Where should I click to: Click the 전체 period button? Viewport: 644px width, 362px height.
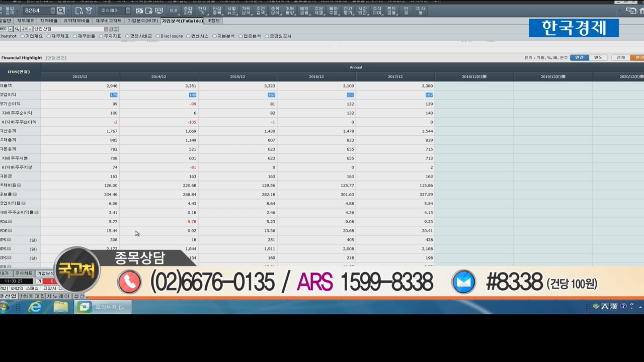coord(621,58)
